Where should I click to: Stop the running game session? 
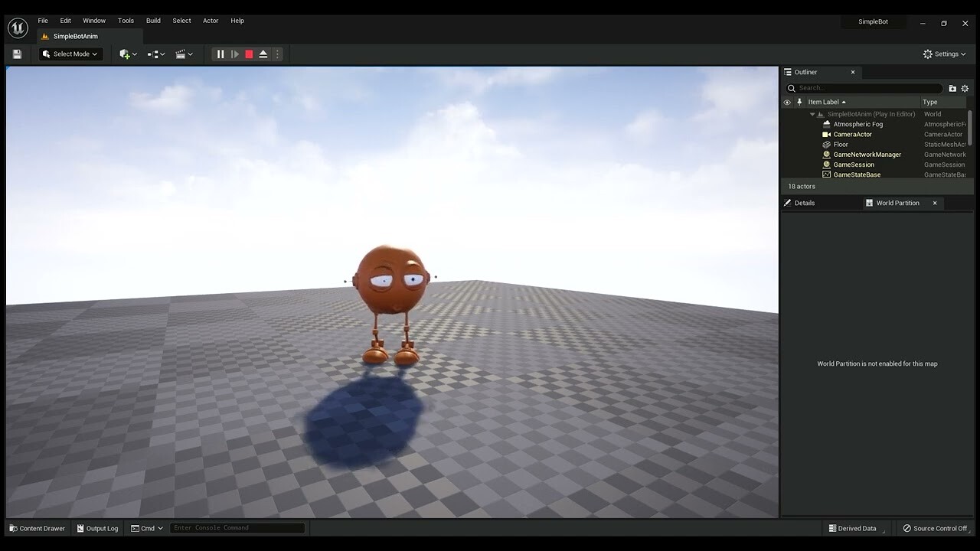(x=248, y=54)
